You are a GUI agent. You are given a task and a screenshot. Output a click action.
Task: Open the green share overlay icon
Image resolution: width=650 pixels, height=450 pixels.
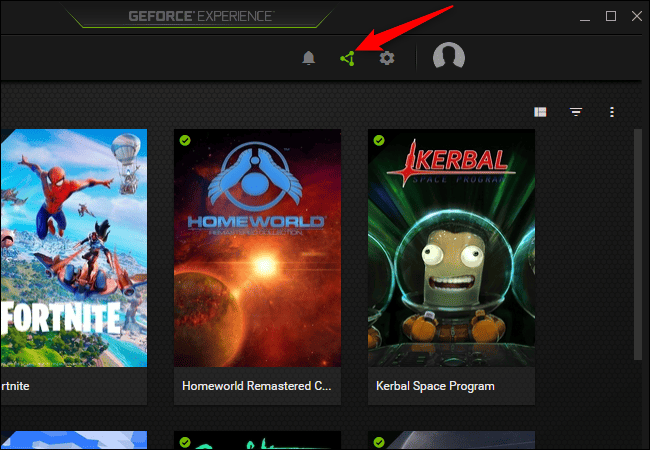click(347, 58)
